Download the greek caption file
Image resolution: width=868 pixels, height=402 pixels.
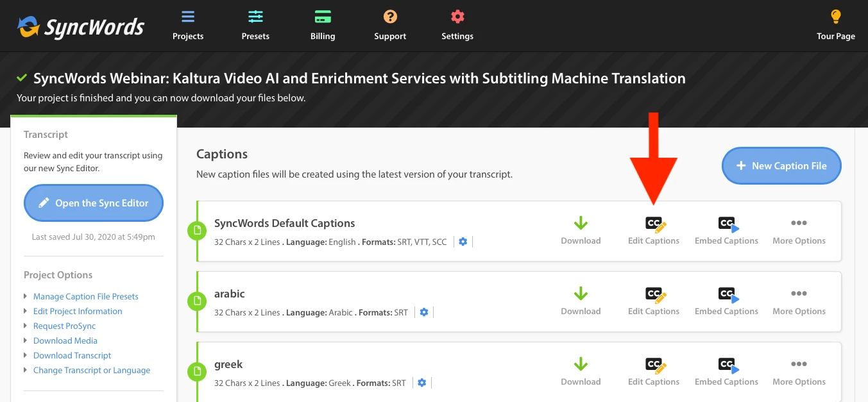581,372
